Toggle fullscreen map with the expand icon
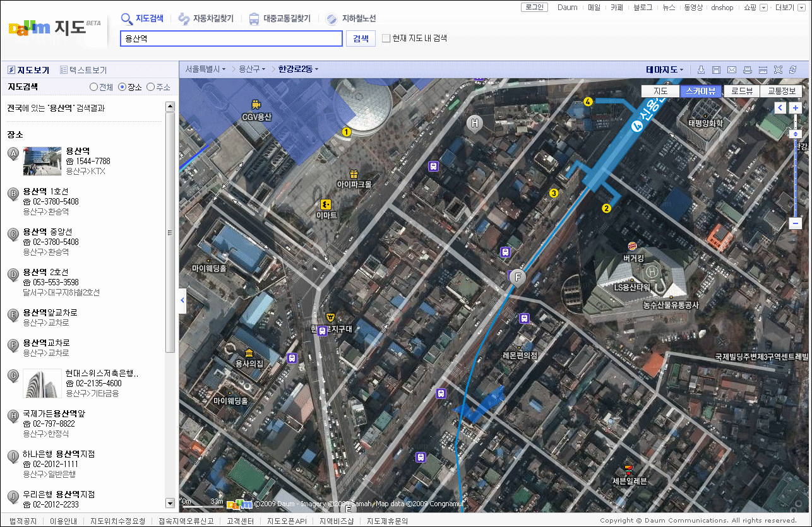This screenshot has width=812, height=527. coord(778,69)
